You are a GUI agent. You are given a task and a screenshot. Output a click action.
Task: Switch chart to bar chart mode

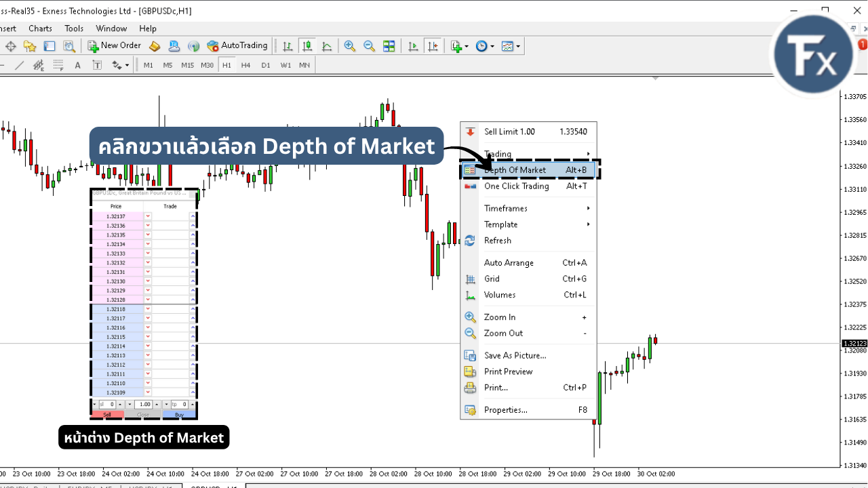tap(288, 46)
